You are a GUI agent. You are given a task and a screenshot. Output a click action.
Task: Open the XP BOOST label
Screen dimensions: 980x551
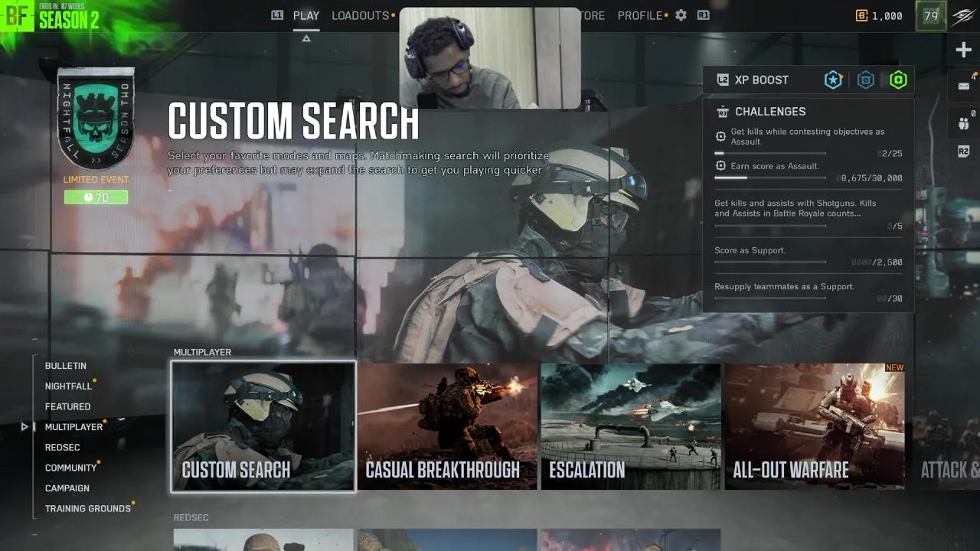pos(761,80)
